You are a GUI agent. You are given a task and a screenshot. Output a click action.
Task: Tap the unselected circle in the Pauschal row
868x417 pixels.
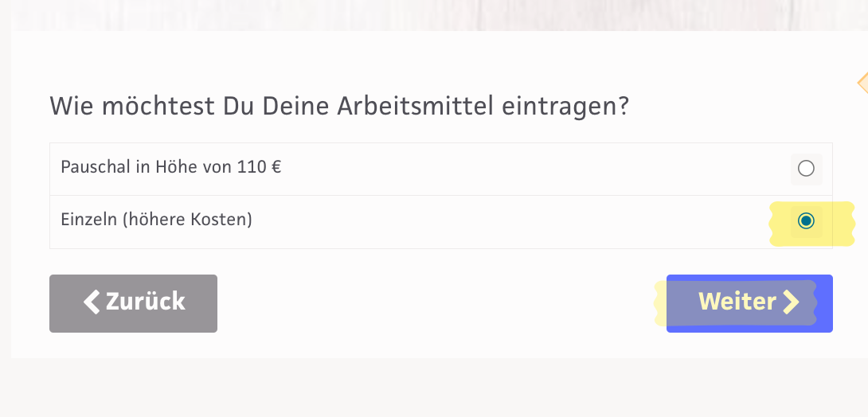tap(806, 169)
